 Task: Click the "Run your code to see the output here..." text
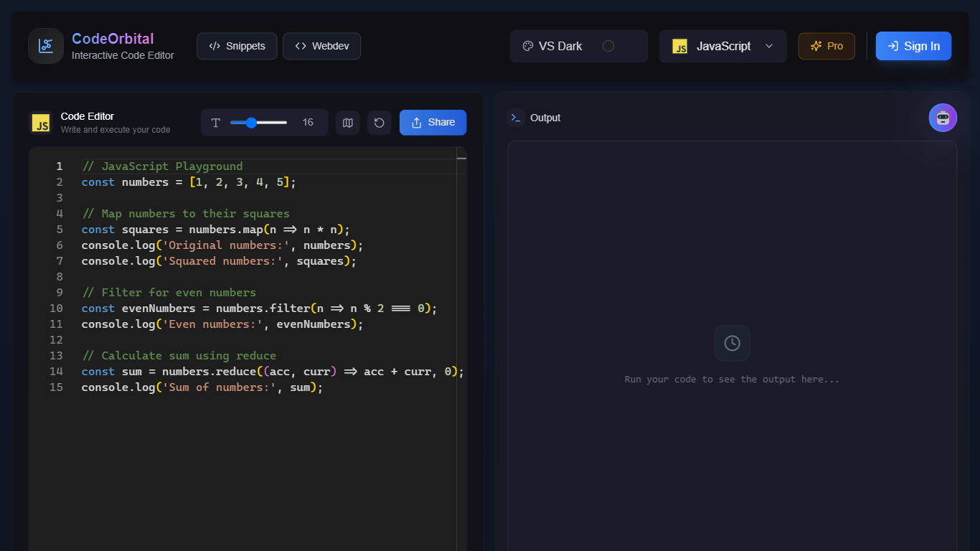[x=732, y=379]
